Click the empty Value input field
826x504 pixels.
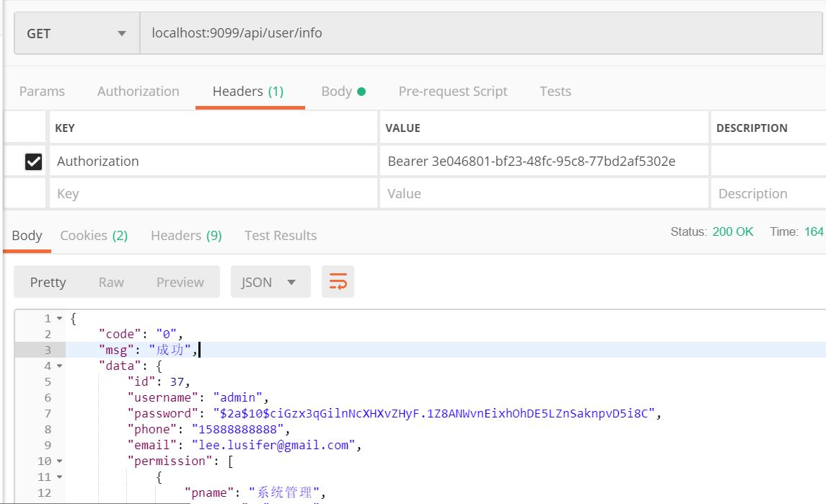coord(544,193)
